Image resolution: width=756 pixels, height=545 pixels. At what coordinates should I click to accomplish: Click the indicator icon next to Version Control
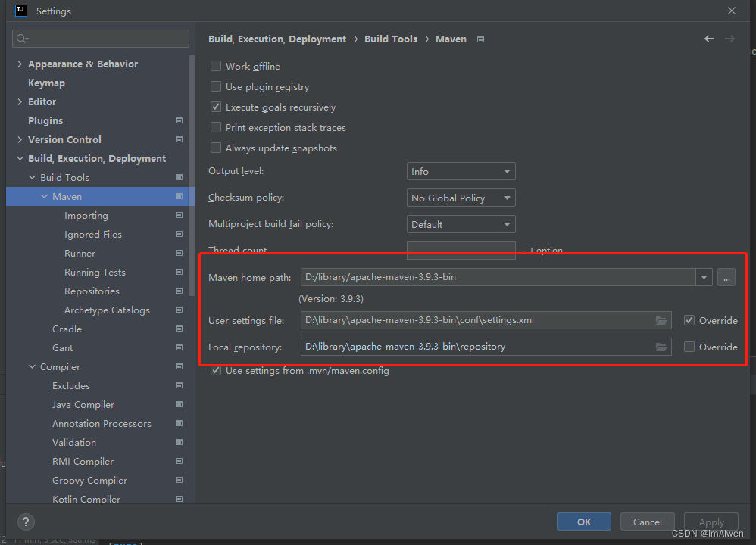179,139
